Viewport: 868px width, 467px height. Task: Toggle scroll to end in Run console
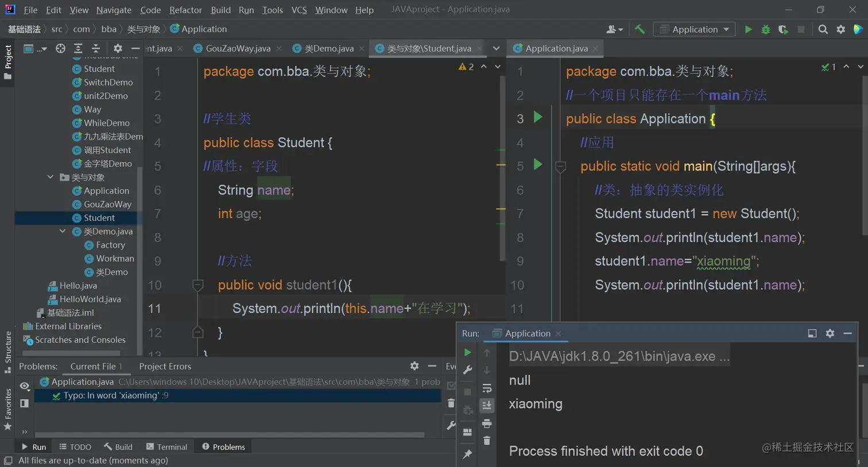coord(487,406)
